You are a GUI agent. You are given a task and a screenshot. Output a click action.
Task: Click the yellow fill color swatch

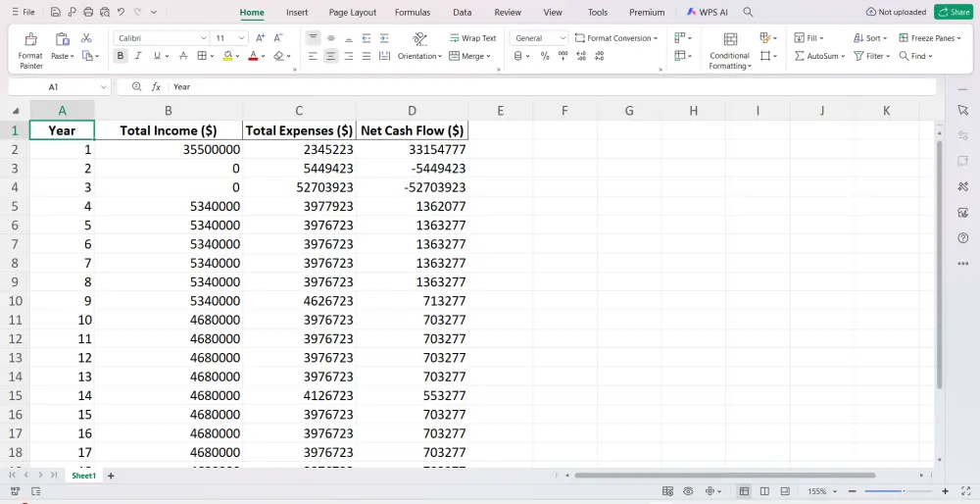[227, 56]
